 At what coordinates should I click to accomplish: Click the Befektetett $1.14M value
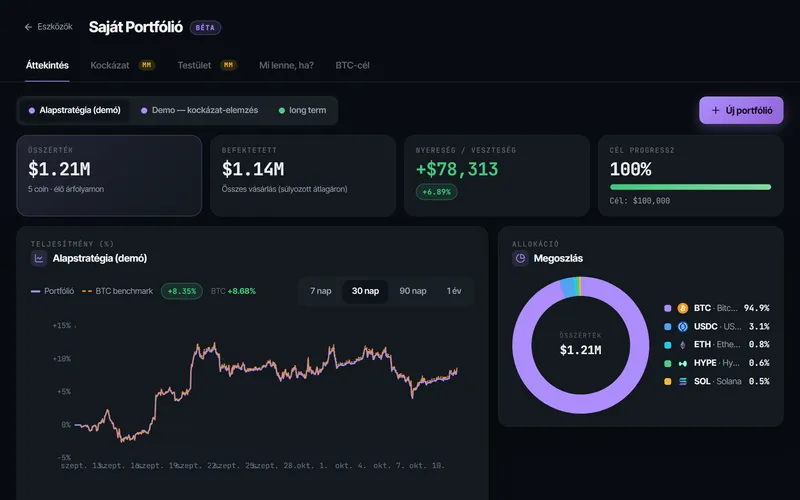[253, 169]
